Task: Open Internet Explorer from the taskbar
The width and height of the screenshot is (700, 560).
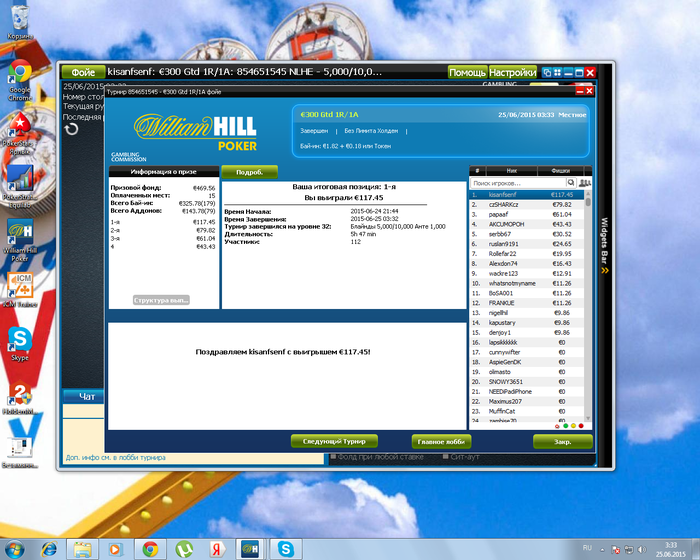Action: tap(48, 549)
